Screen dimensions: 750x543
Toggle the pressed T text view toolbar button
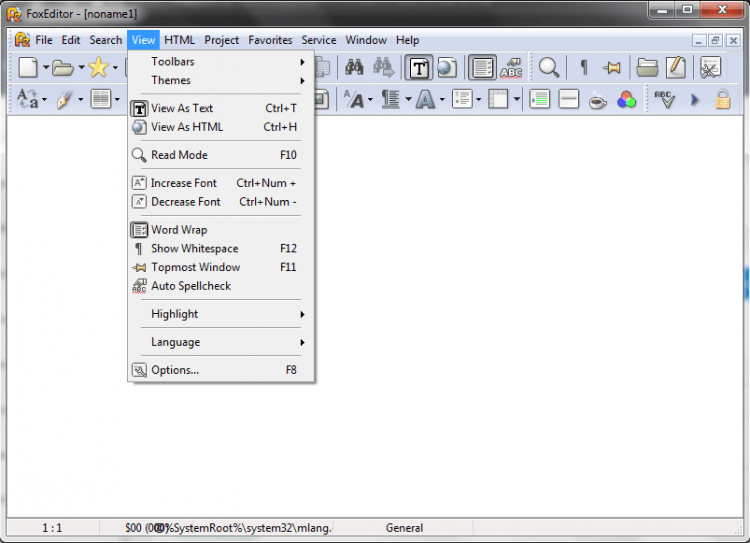pyautogui.click(x=419, y=67)
